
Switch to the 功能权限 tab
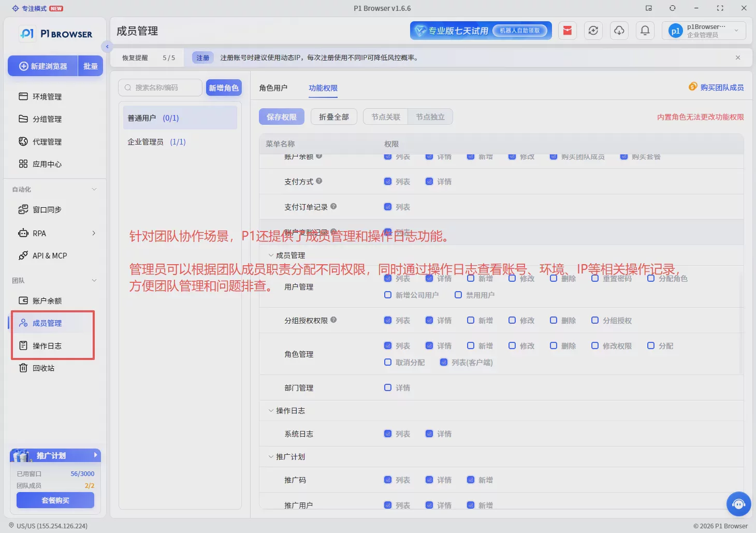323,88
